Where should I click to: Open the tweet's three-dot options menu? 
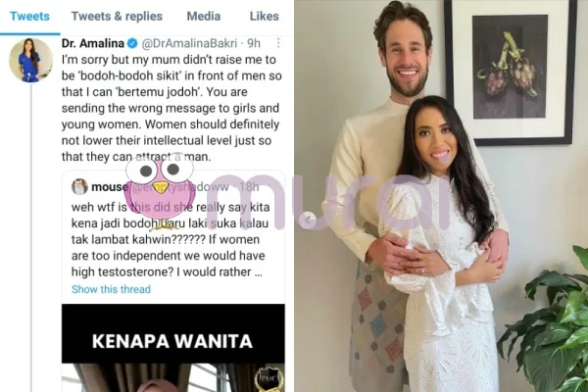(x=278, y=43)
